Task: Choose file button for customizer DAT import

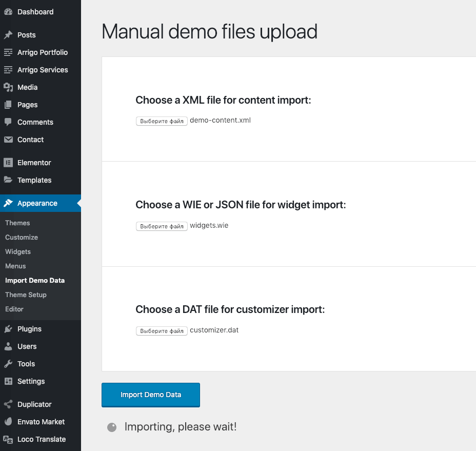Action: coord(162,331)
